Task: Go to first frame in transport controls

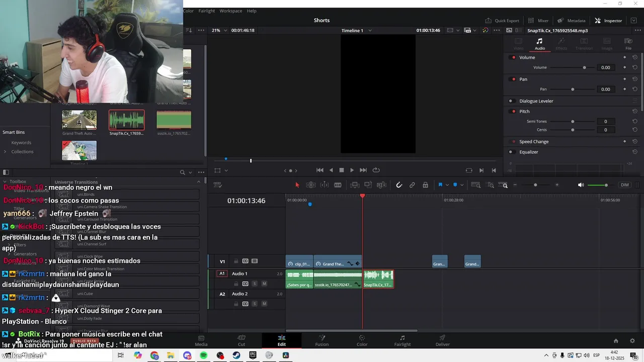Action: pyautogui.click(x=320, y=170)
